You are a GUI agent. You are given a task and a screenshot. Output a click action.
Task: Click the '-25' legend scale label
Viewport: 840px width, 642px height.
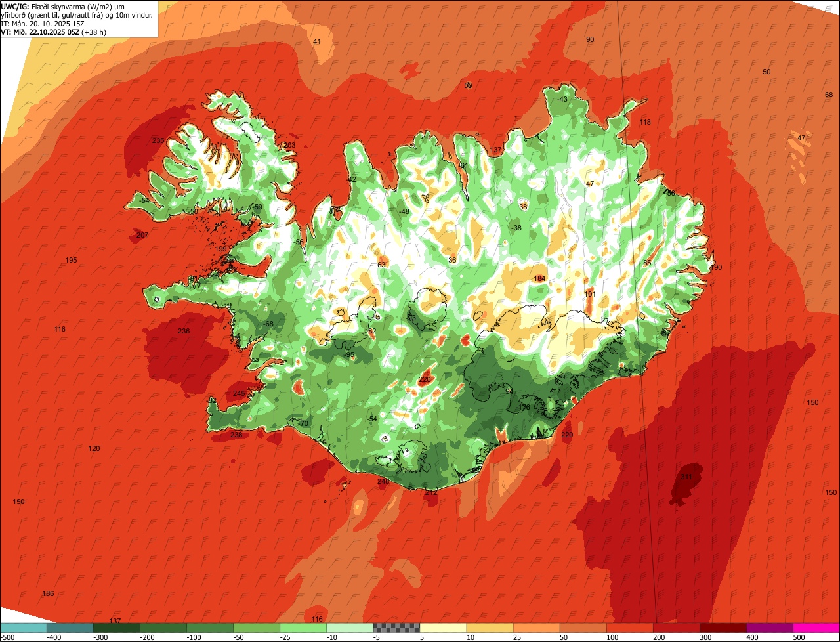(x=285, y=637)
